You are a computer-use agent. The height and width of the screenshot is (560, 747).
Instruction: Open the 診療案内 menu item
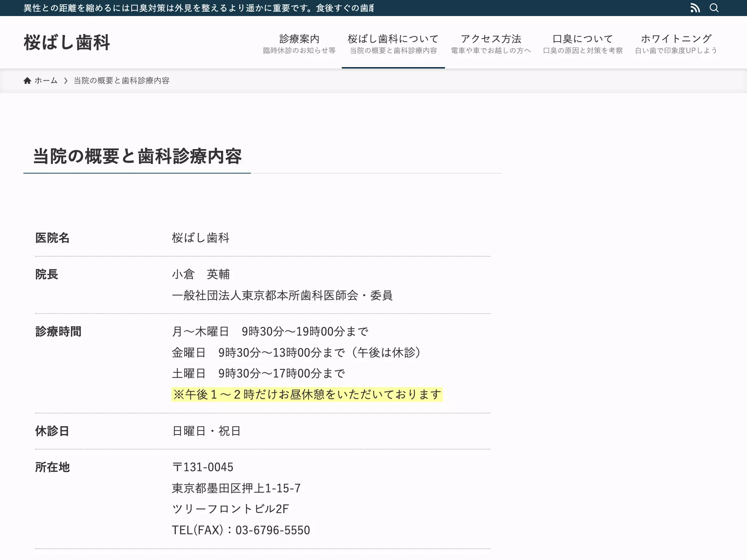299,43
